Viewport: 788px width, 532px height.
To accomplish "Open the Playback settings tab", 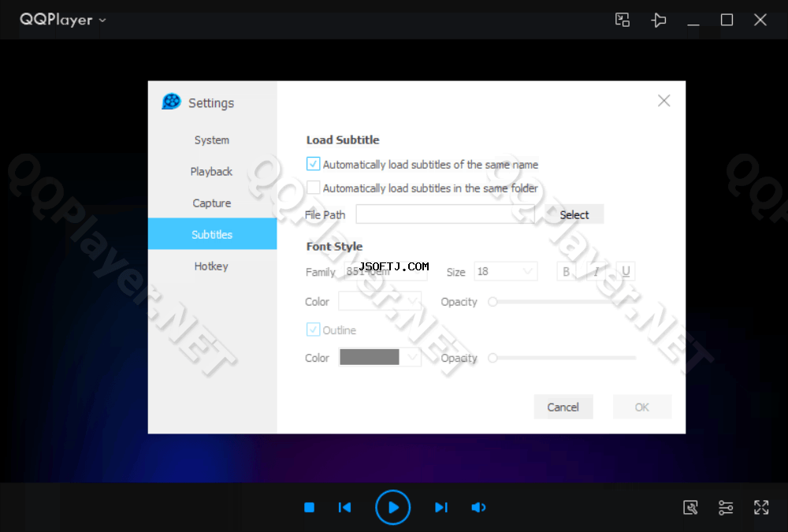I will pyautogui.click(x=212, y=172).
